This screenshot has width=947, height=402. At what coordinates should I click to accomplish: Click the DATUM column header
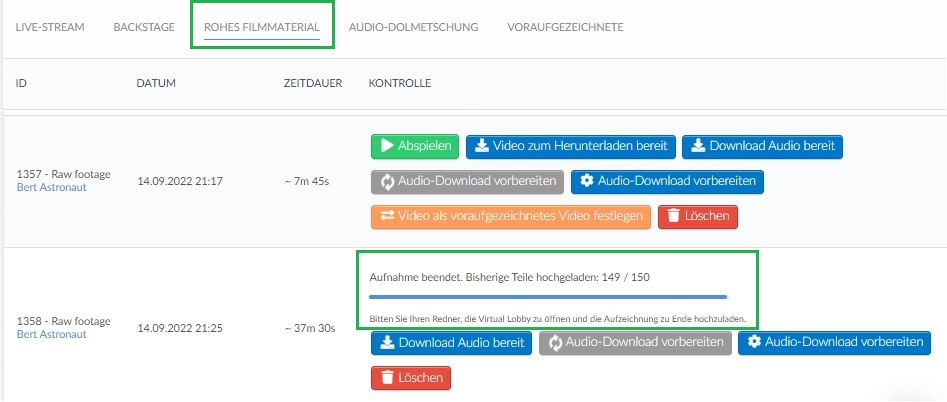156,84
